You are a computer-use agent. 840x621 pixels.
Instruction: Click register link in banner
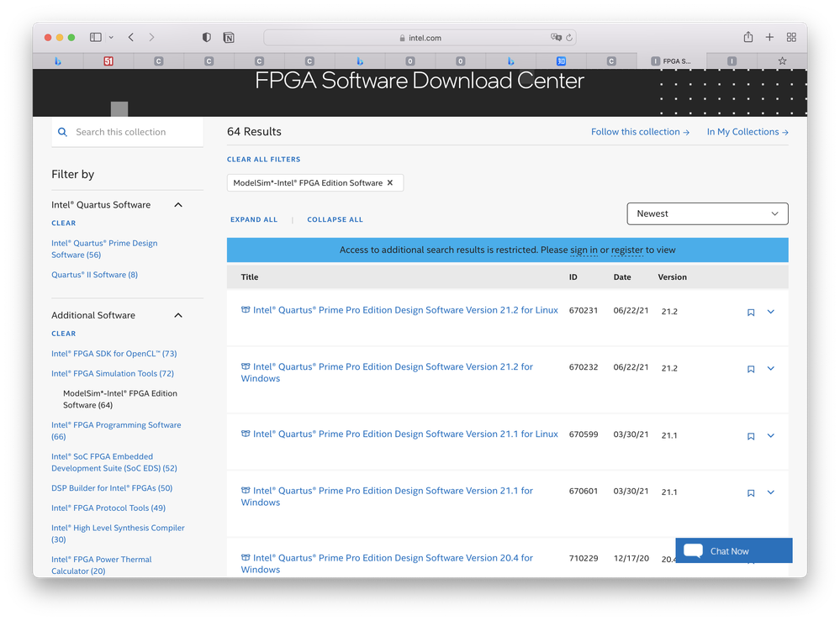[626, 250]
